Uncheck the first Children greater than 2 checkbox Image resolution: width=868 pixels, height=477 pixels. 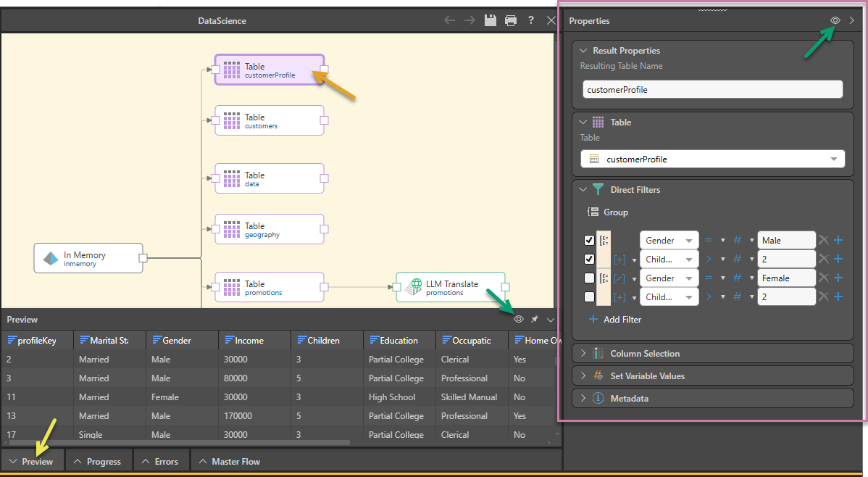coord(589,260)
